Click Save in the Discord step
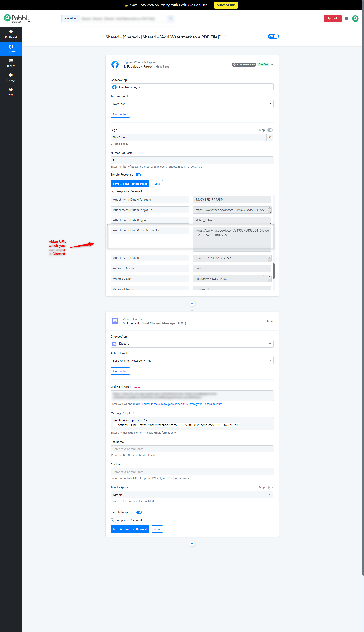The height and width of the screenshot is (632, 364). click(157, 529)
